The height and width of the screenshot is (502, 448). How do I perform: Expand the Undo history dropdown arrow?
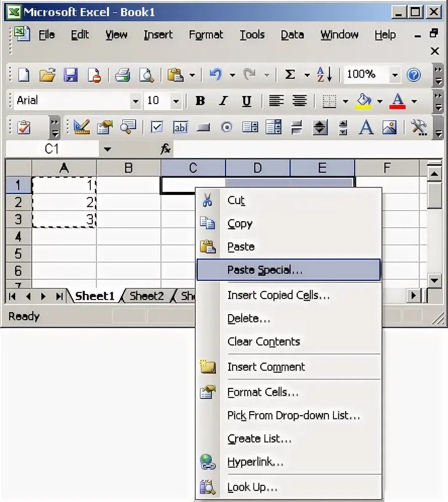click(x=233, y=75)
